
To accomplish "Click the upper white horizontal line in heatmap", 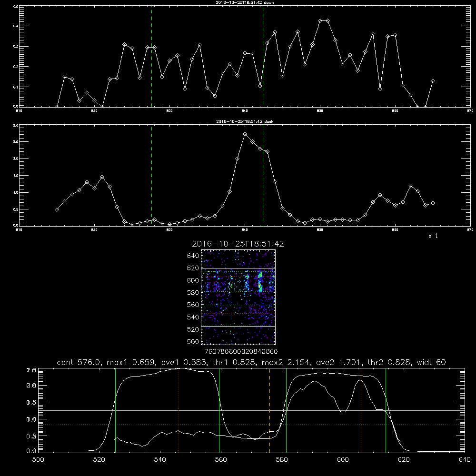I will point(238,268).
